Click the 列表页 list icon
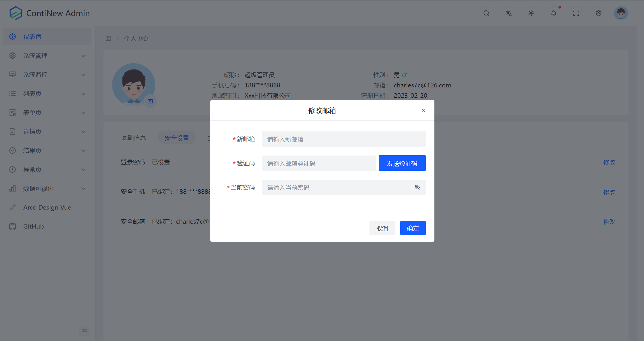 click(12, 93)
